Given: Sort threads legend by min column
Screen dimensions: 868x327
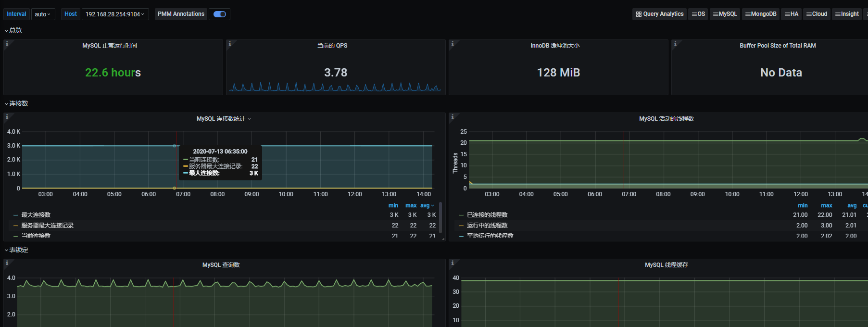Looking at the screenshot, I should (803, 205).
